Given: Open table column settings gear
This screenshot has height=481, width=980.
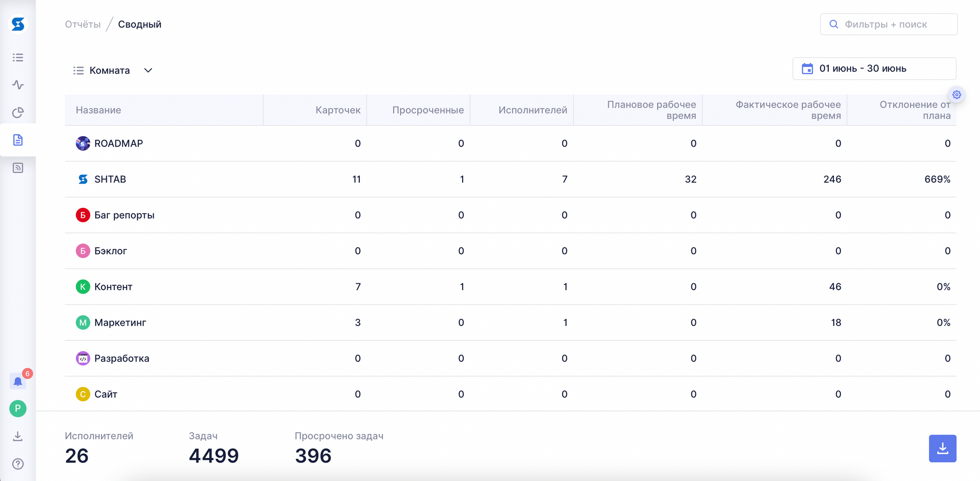Looking at the screenshot, I should (x=956, y=95).
